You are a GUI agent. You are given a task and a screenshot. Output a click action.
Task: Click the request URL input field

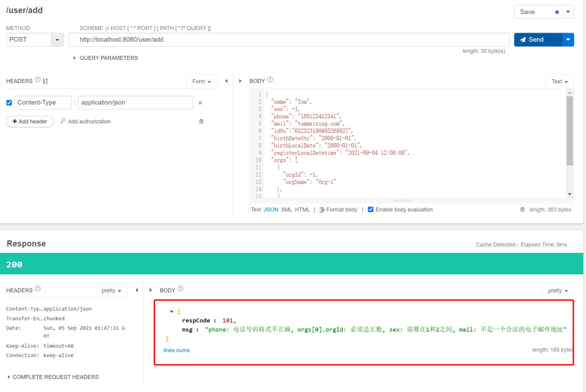coord(288,40)
